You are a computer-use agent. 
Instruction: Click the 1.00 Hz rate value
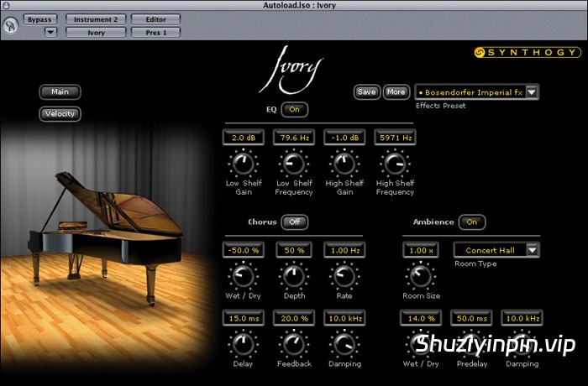click(344, 250)
